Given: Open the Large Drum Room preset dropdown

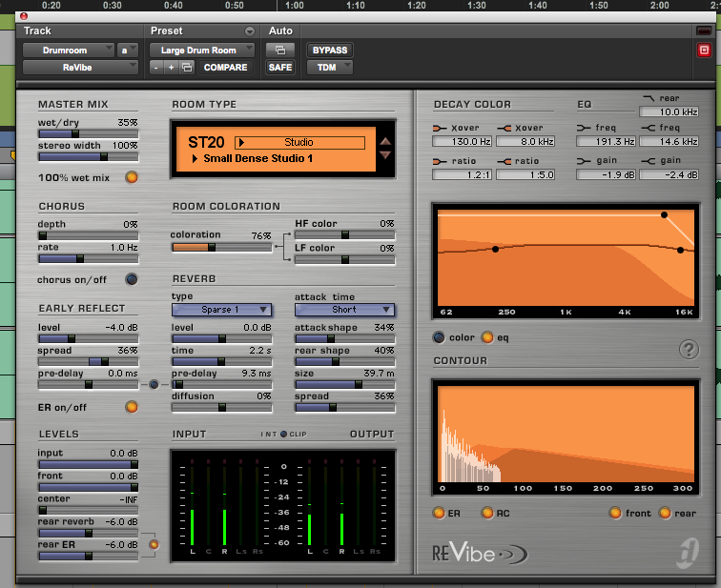Looking at the screenshot, I should click(x=202, y=51).
